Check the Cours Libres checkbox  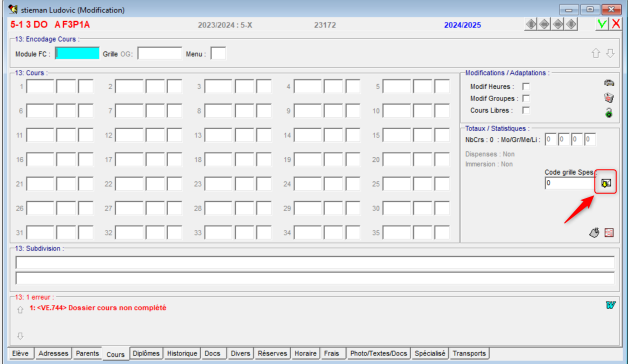coord(526,110)
